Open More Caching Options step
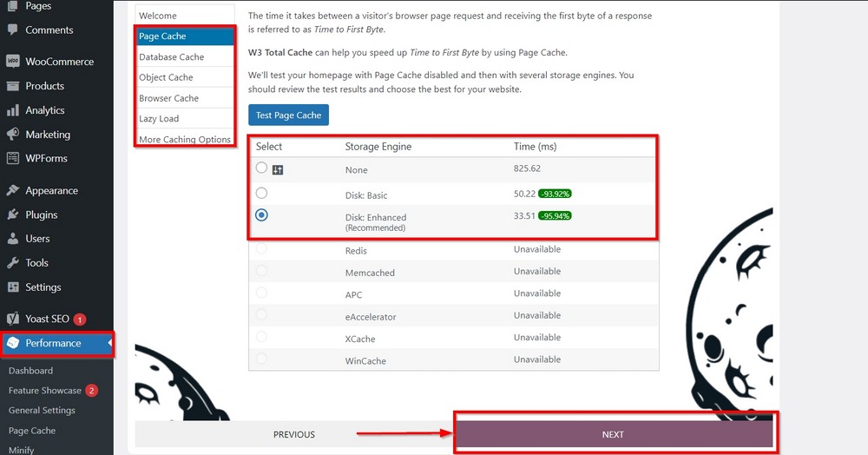Viewport: 868px width, 455px height. click(x=185, y=138)
